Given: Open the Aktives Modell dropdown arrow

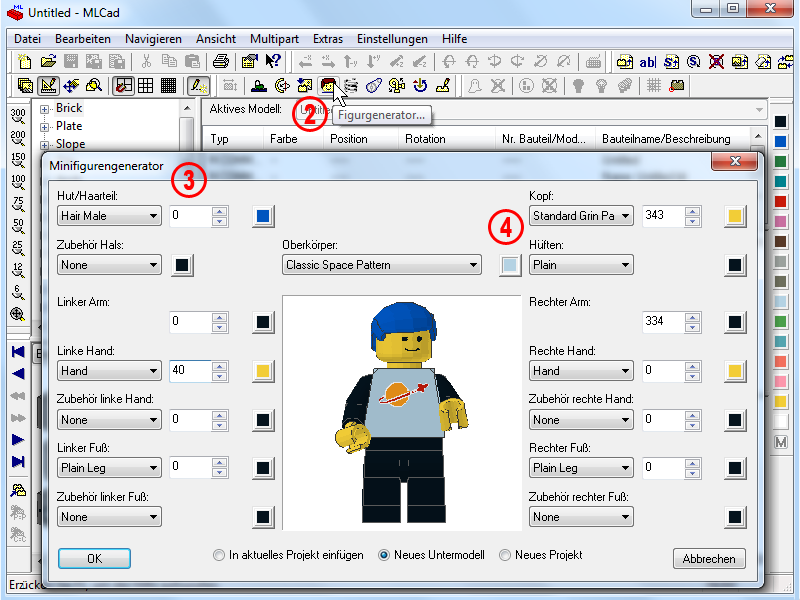Looking at the screenshot, I should click(759, 110).
